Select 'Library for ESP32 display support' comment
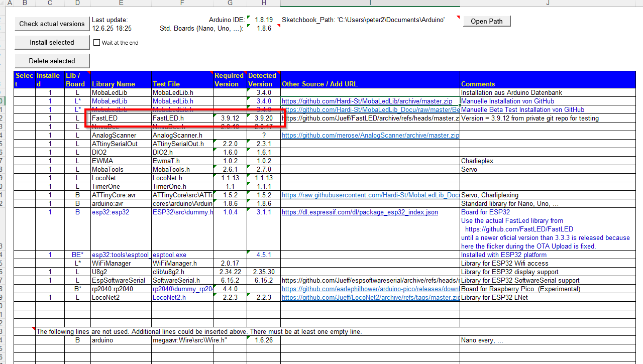 (548, 272)
